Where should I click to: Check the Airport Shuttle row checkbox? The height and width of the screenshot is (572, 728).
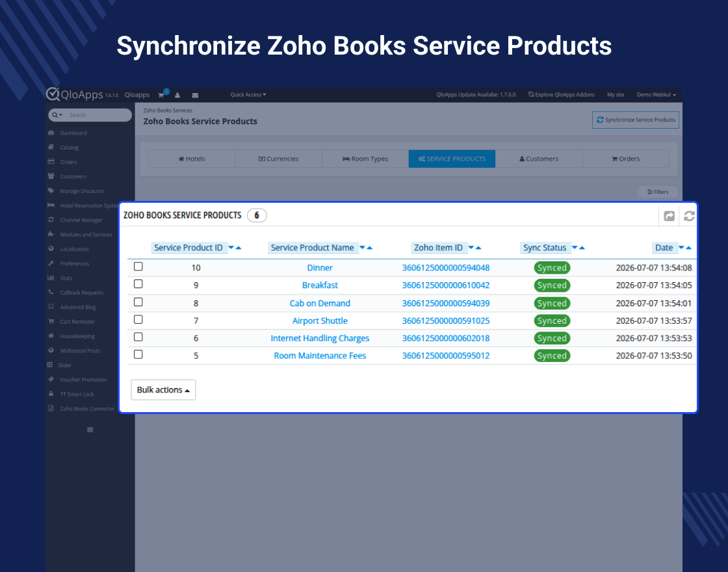[138, 319]
